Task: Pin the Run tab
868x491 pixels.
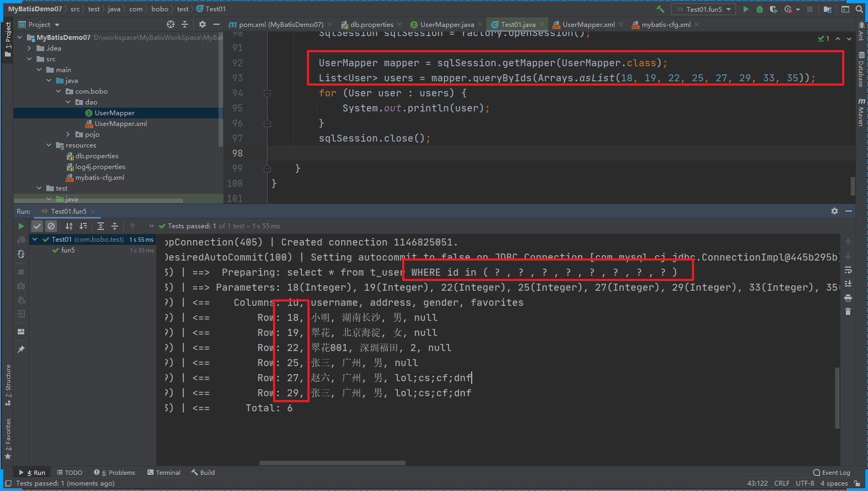Action: click(x=21, y=349)
